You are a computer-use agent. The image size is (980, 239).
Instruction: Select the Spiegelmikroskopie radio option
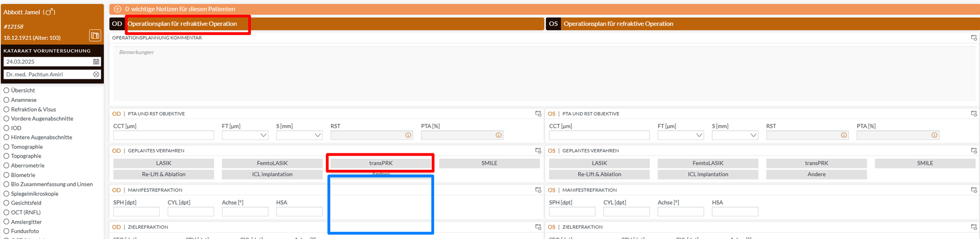coord(6,194)
